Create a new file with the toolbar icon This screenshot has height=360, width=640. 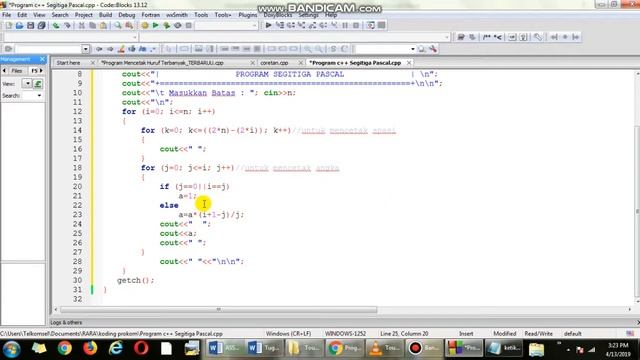coord(9,25)
